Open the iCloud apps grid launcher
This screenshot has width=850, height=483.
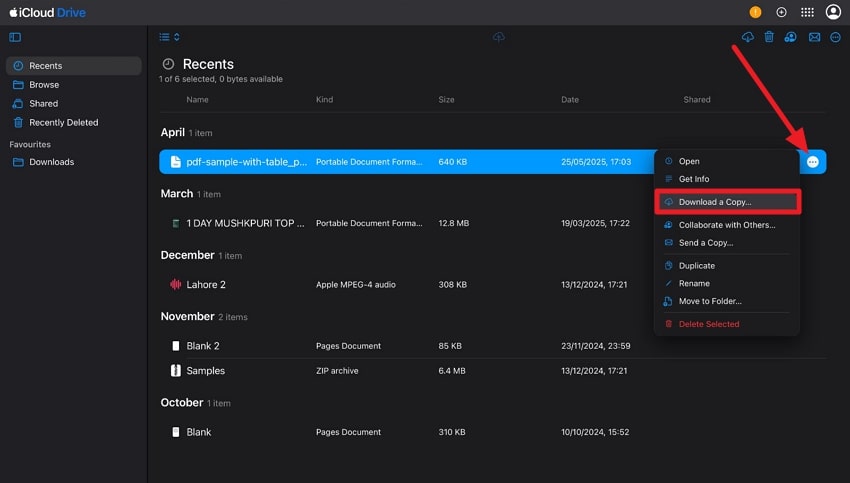[807, 12]
